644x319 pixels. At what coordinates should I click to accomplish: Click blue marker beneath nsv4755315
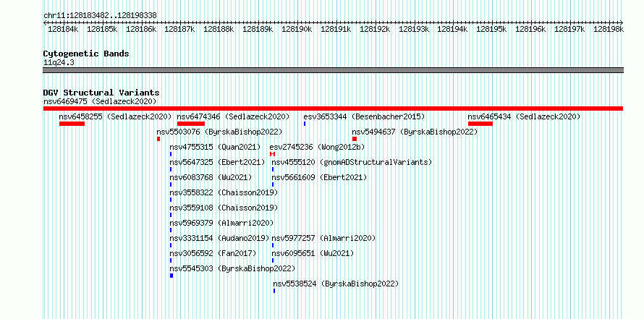171,154
